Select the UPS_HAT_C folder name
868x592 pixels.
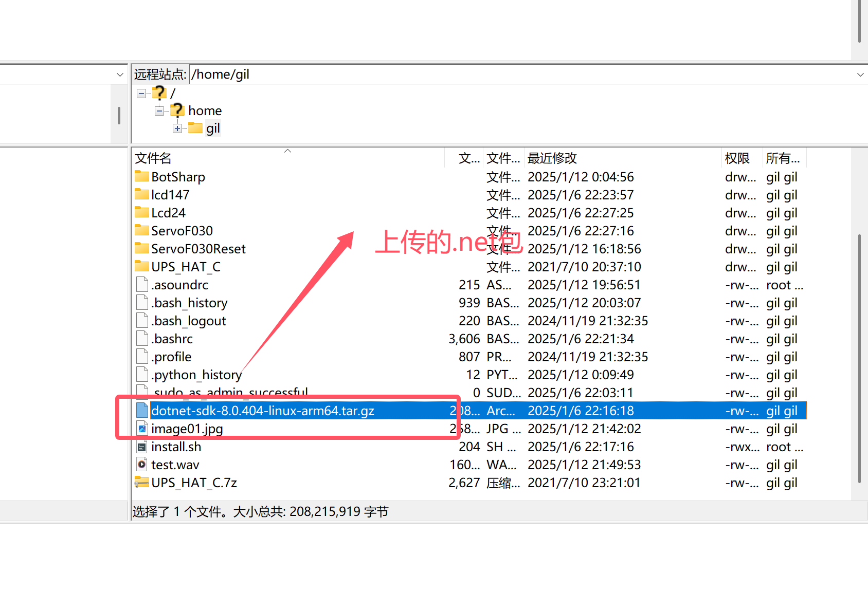pos(186,267)
